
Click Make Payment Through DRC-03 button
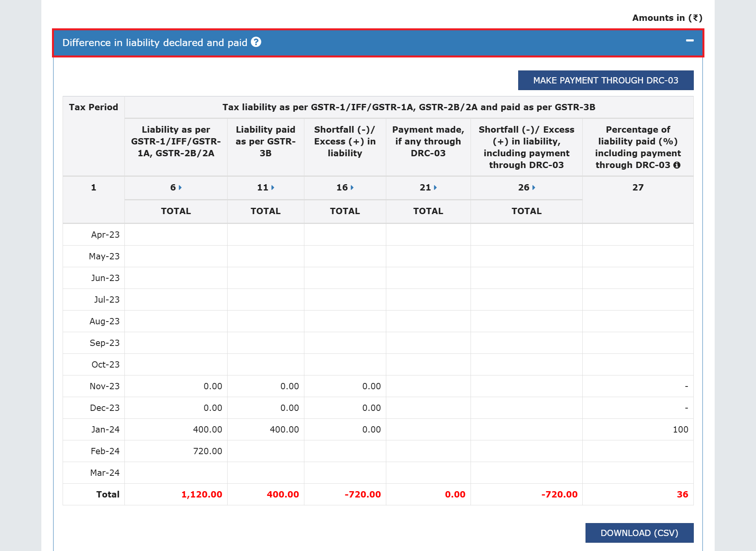click(x=605, y=80)
